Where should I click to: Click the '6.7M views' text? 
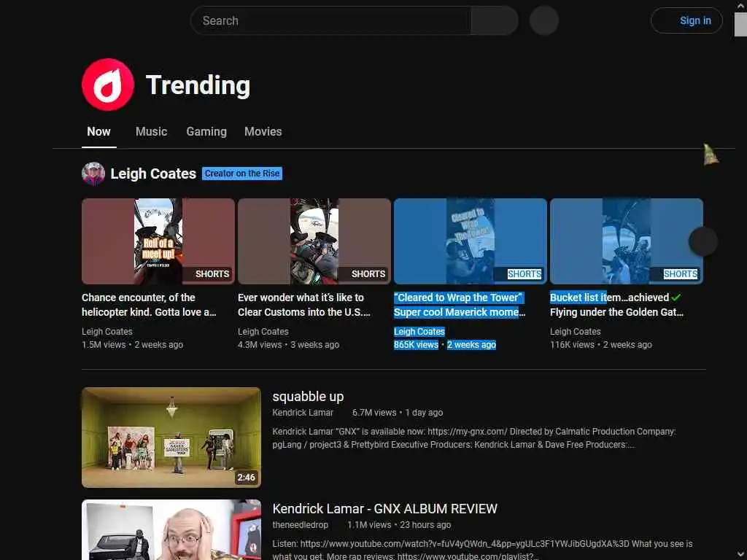point(374,413)
